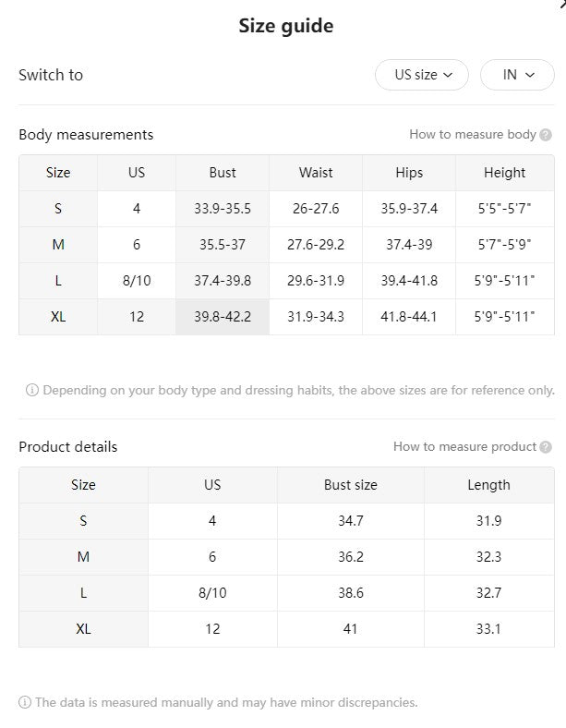566x728 pixels.
Task: Click info icon before measured manually note
Action: (x=25, y=702)
